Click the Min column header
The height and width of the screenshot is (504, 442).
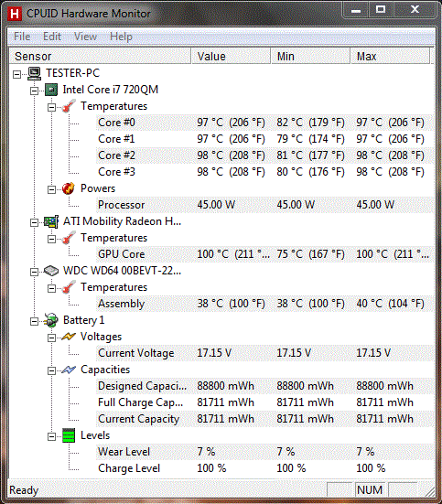[310, 56]
